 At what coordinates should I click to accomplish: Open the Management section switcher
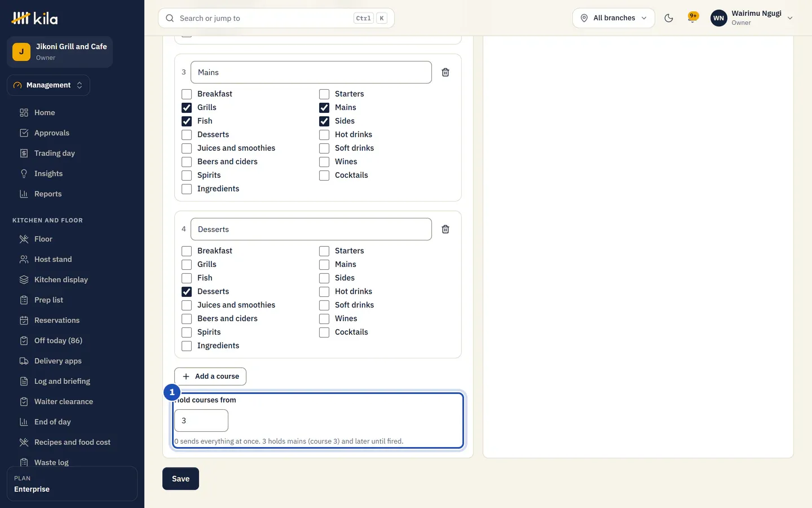pos(48,85)
